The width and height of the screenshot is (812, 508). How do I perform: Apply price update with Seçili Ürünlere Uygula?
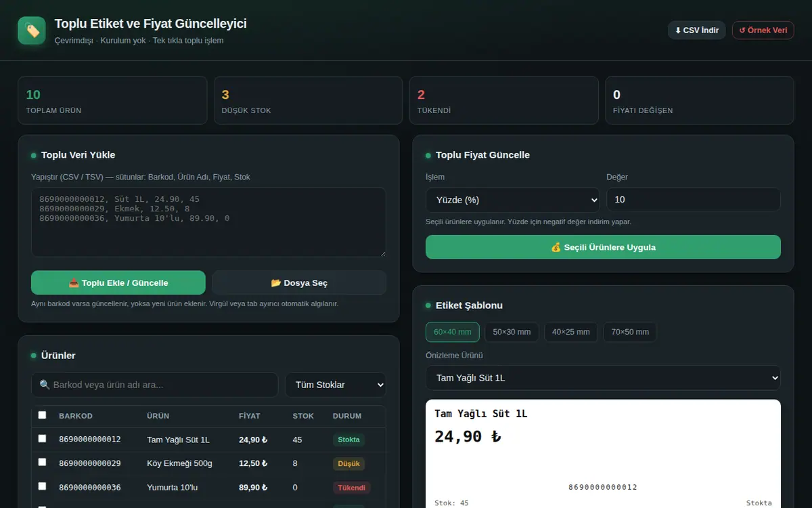pyautogui.click(x=603, y=247)
